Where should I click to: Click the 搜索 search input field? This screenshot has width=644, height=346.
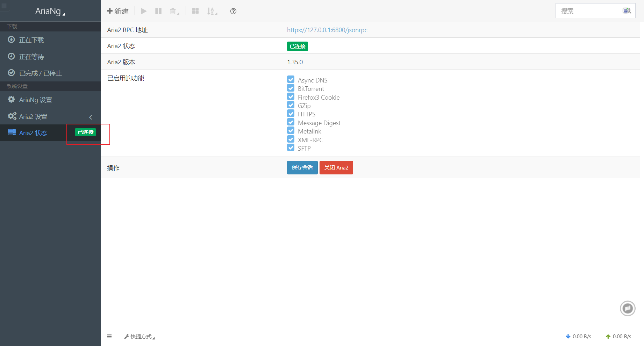click(x=589, y=11)
